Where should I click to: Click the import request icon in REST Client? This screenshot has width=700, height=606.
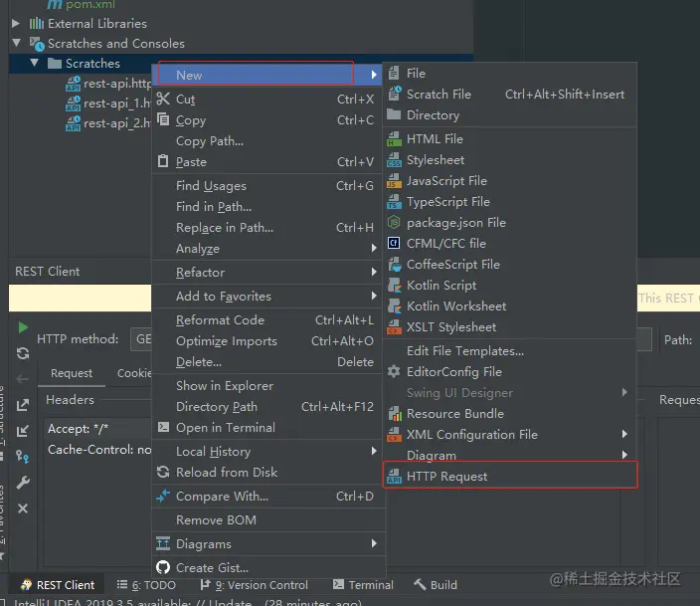tap(23, 431)
